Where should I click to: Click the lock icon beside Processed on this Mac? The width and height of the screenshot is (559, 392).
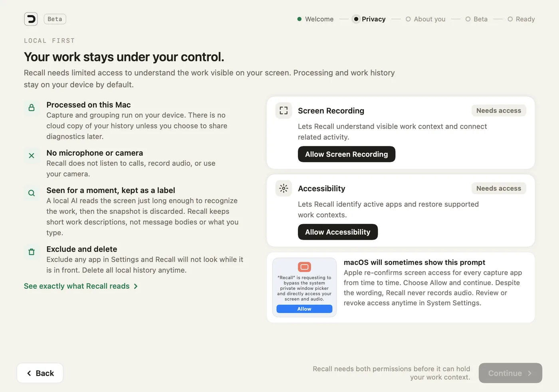32,108
